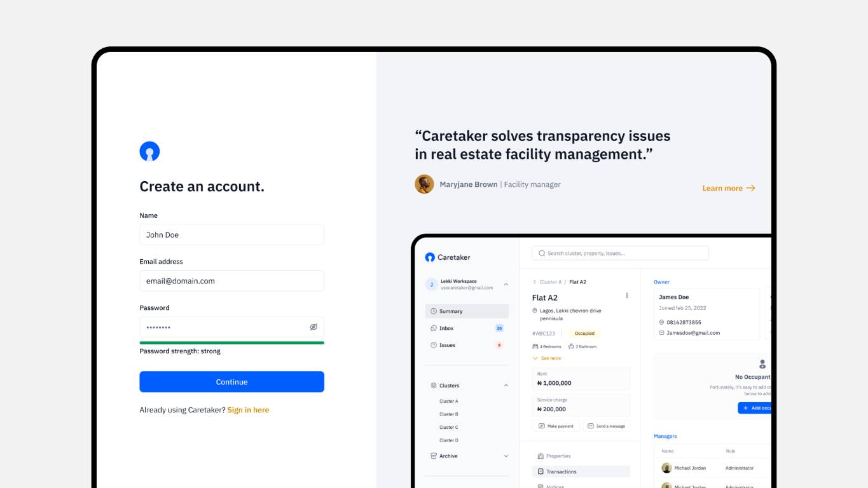Select Cluster D in the sidebar list

pos(449,440)
